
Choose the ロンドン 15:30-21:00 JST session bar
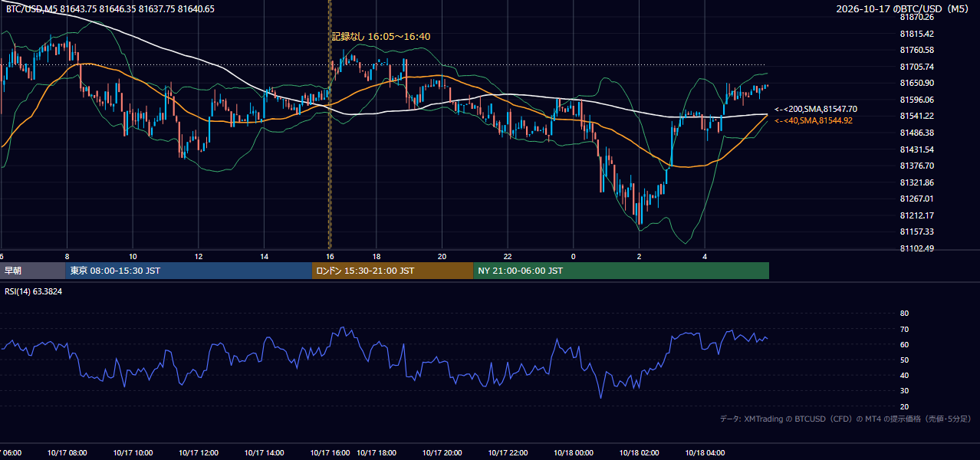pyautogui.click(x=393, y=271)
